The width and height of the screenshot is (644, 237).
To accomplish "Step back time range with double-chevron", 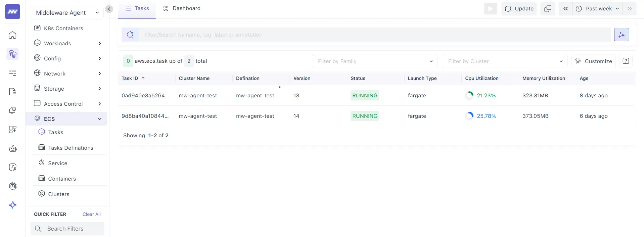I will point(565,9).
